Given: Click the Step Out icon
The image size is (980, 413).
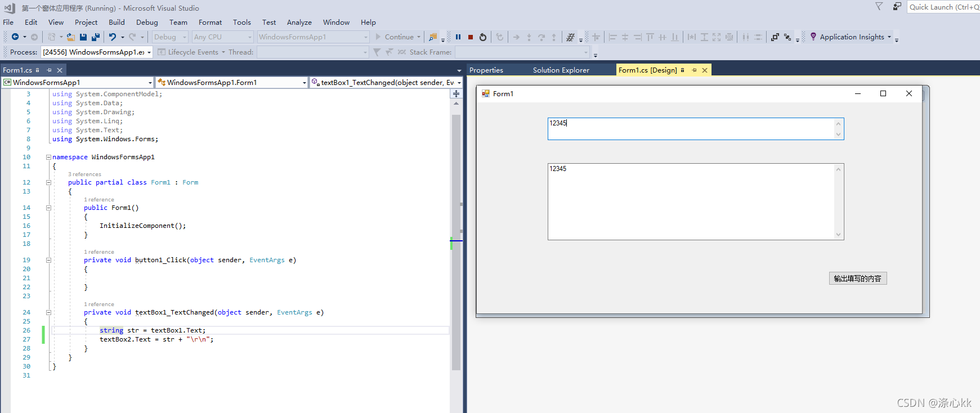Looking at the screenshot, I should pyautogui.click(x=554, y=37).
